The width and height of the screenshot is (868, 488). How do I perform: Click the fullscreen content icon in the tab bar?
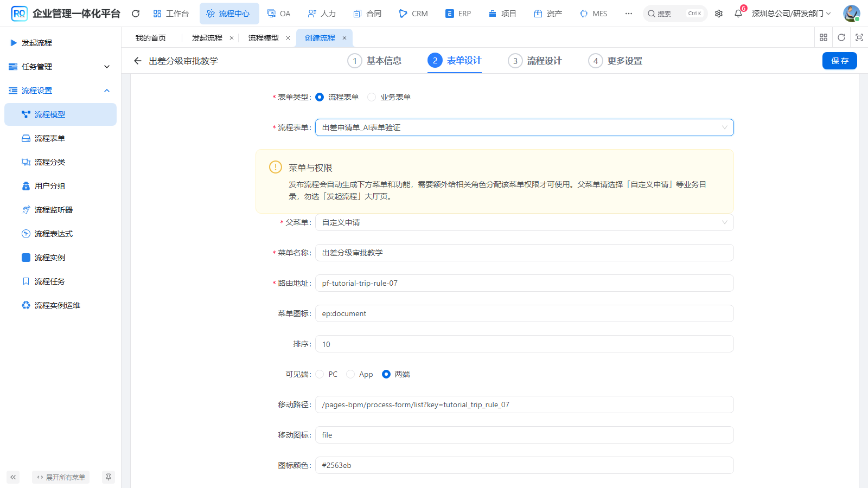[x=859, y=37]
